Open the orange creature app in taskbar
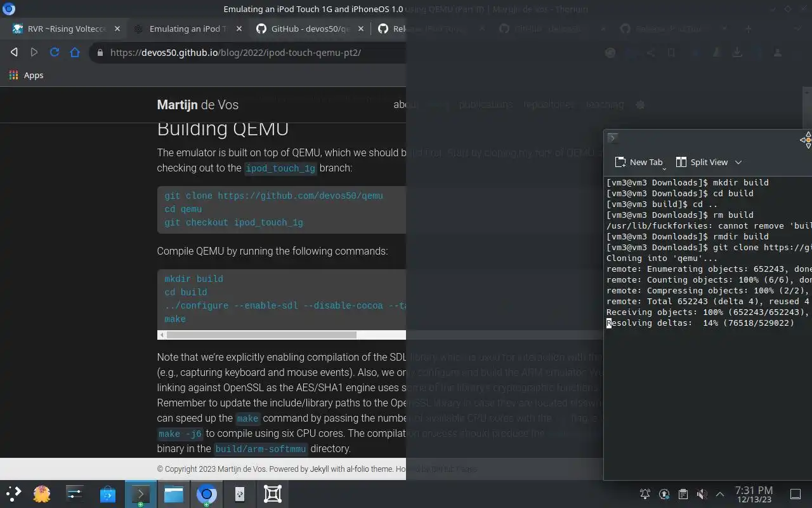Viewport: 812px width, 508px height. pyautogui.click(x=42, y=494)
